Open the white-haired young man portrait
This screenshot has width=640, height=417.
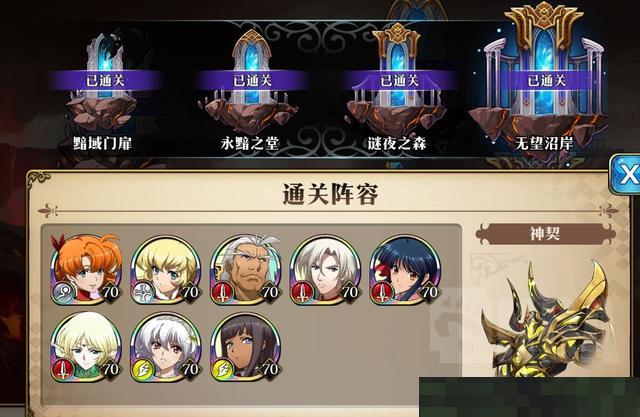325,270
